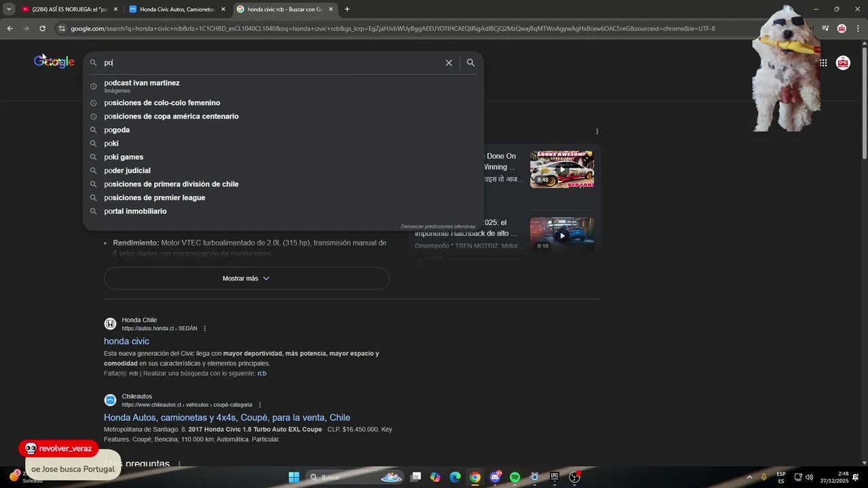The image size is (868, 488).
Task: Show hidden system tray icons
Action: coord(749,477)
